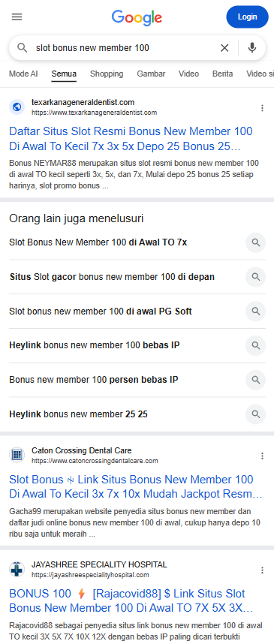
Task: Select suggestion 'Bonus new member 100 persen bebas IP'
Action: (x=94, y=380)
